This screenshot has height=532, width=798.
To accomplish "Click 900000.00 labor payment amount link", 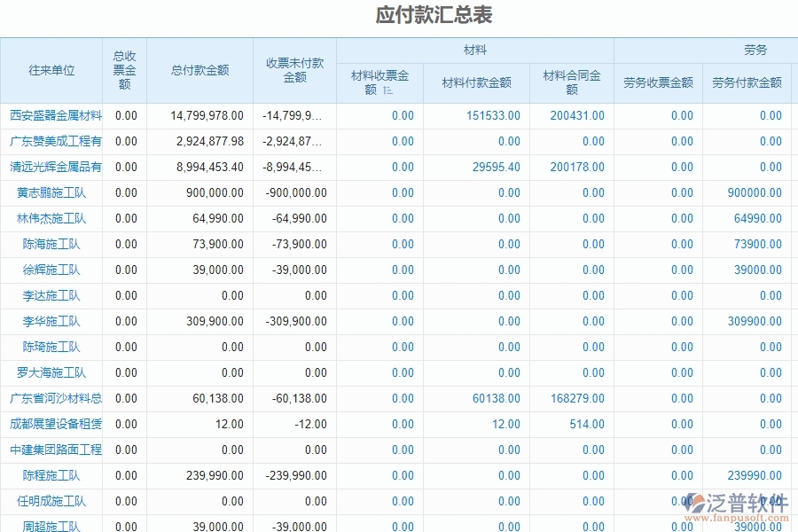I will [x=756, y=192].
